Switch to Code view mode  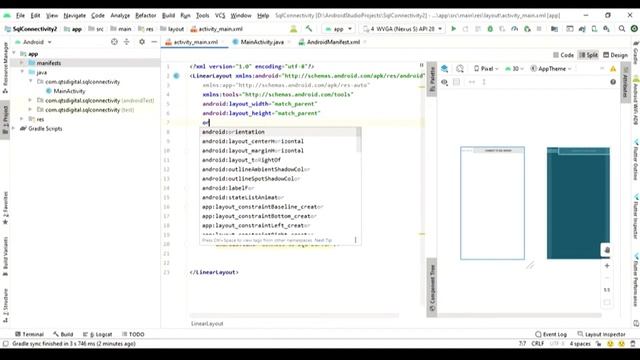tap(563, 55)
